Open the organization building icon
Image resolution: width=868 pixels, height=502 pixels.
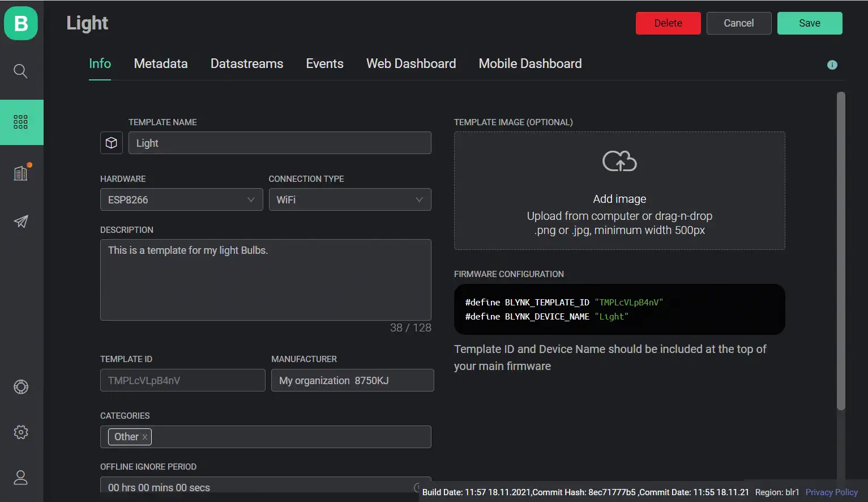[x=21, y=173]
